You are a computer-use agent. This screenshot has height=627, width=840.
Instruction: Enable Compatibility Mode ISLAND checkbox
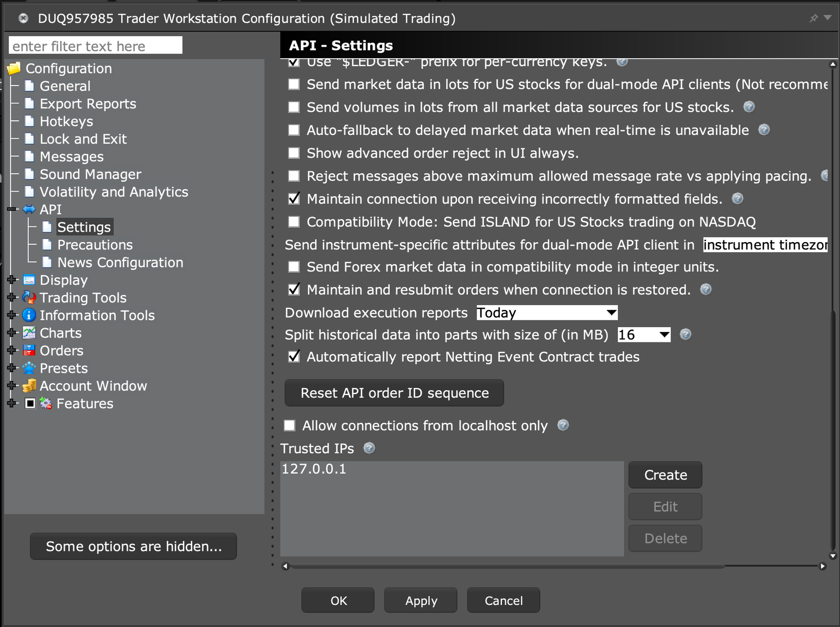pyautogui.click(x=294, y=222)
